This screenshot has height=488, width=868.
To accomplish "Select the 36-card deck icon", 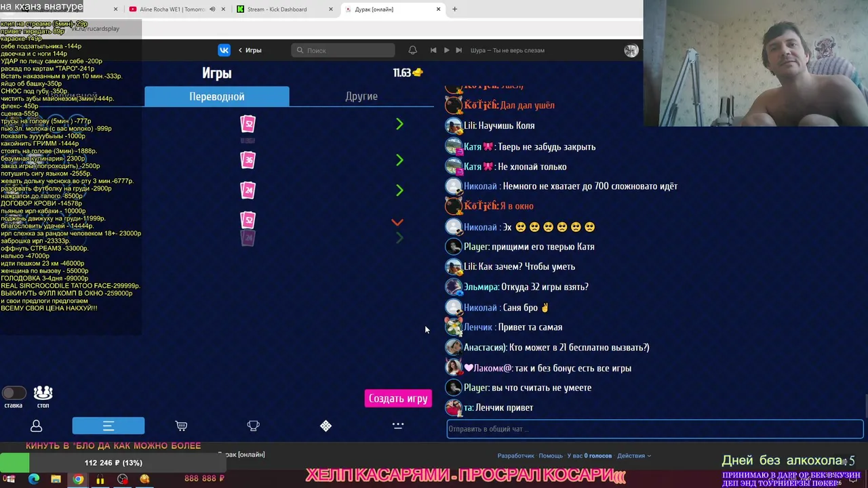I will (x=248, y=160).
